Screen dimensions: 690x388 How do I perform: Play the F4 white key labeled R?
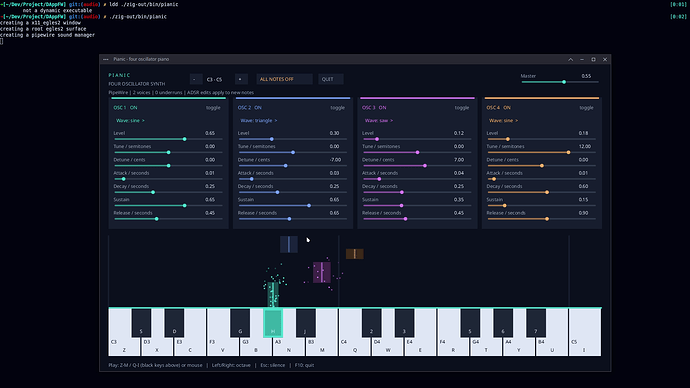point(453,348)
